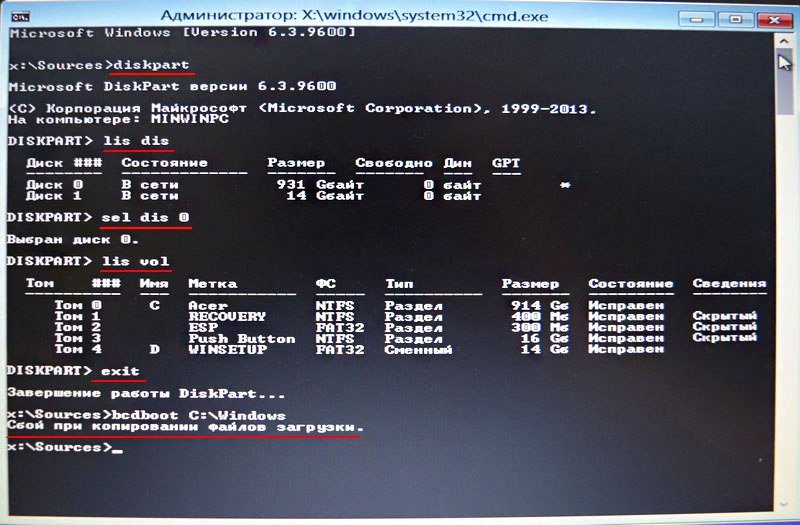Viewport: 800px width, 525px height.
Task: Click the 'diskpart' command text
Action: pos(151,65)
